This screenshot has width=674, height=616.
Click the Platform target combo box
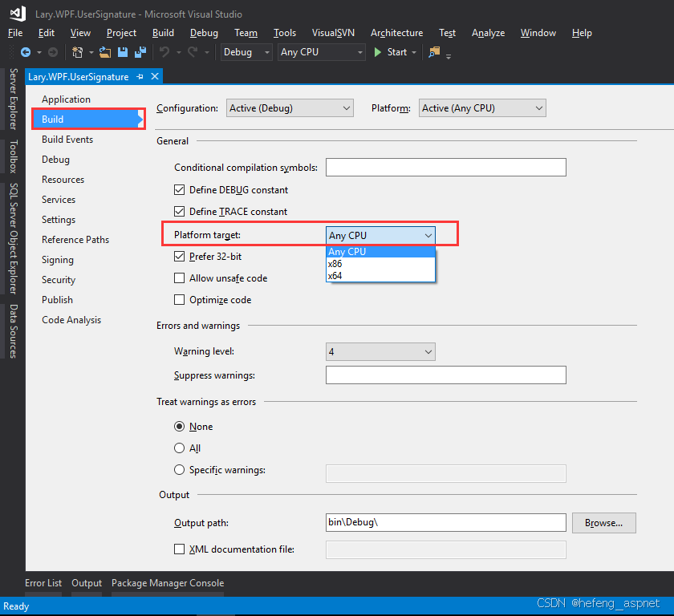pyautogui.click(x=380, y=235)
